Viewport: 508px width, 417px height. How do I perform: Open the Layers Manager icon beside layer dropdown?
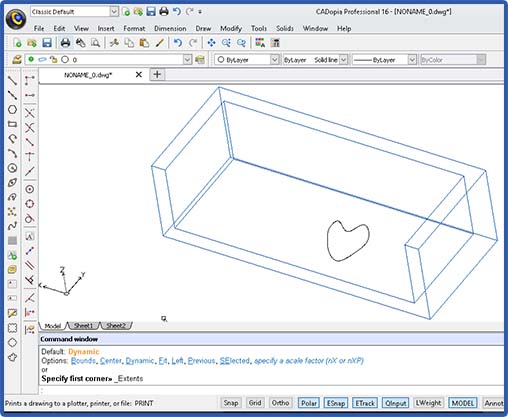(17, 60)
